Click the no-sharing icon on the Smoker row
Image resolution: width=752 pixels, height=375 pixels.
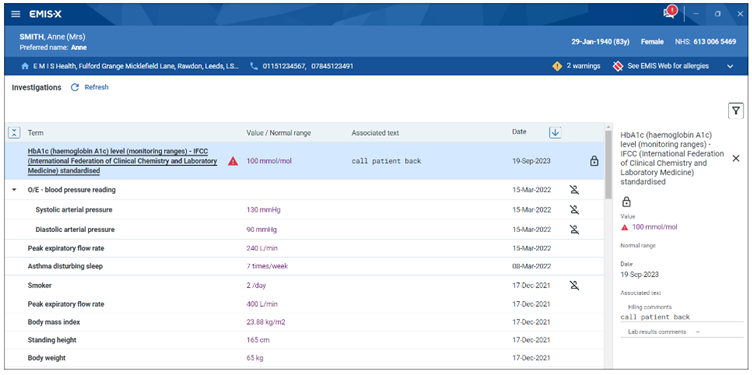pos(575,285)
